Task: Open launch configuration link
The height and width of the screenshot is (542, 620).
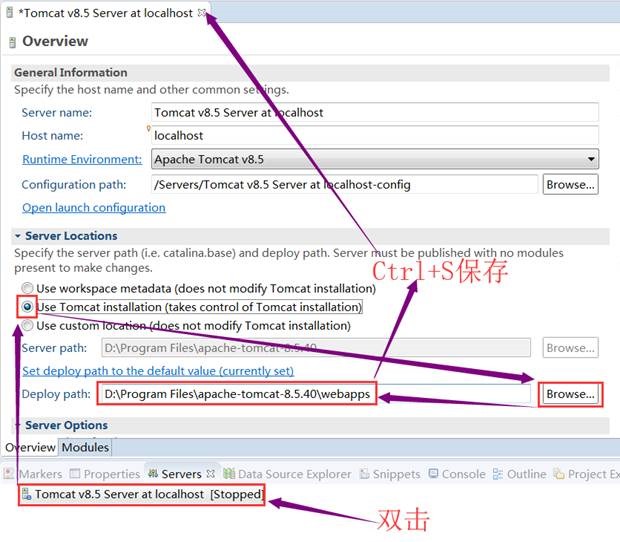Action: pos(94,208)
